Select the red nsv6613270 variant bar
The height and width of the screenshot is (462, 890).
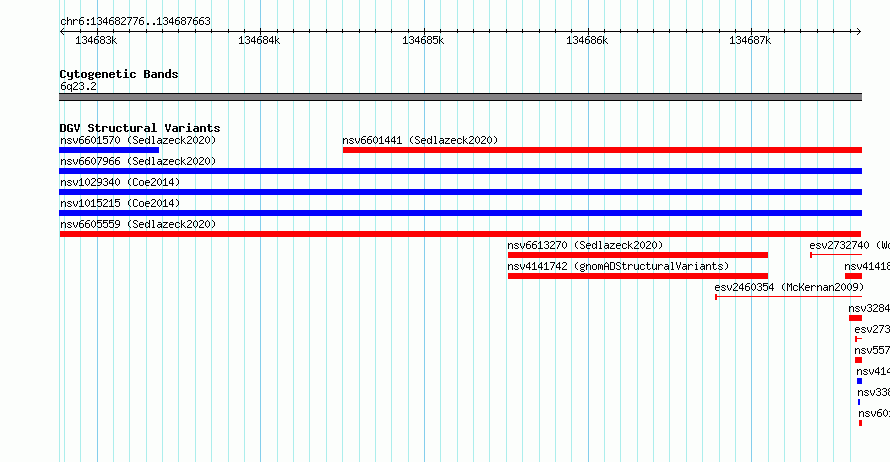pyautogui.click(x=638, y=255)
